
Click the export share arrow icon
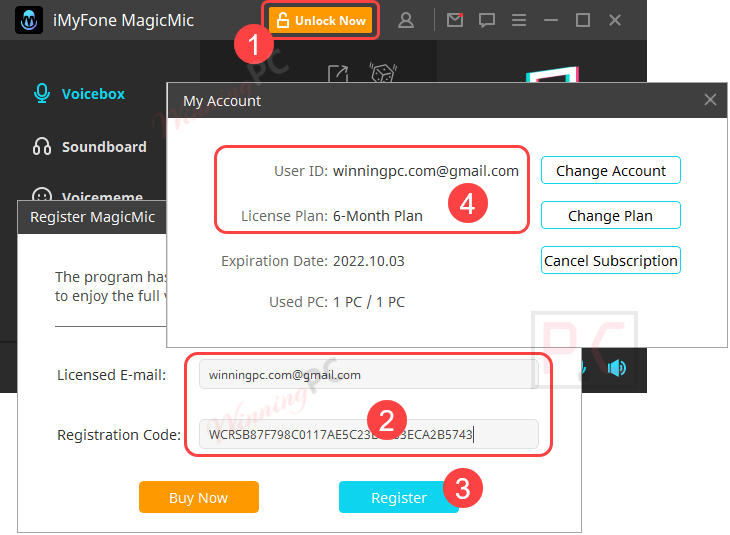337,73
